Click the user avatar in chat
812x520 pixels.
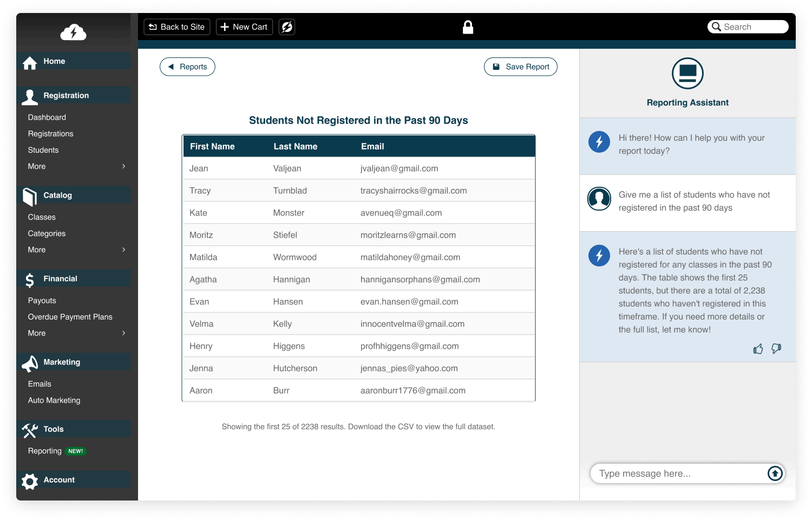click(x=599, y=199)
